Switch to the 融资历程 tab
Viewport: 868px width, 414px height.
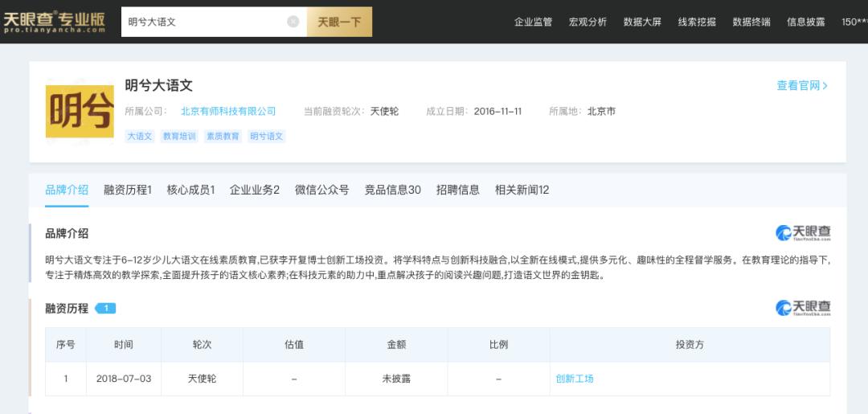pos(127,190)
